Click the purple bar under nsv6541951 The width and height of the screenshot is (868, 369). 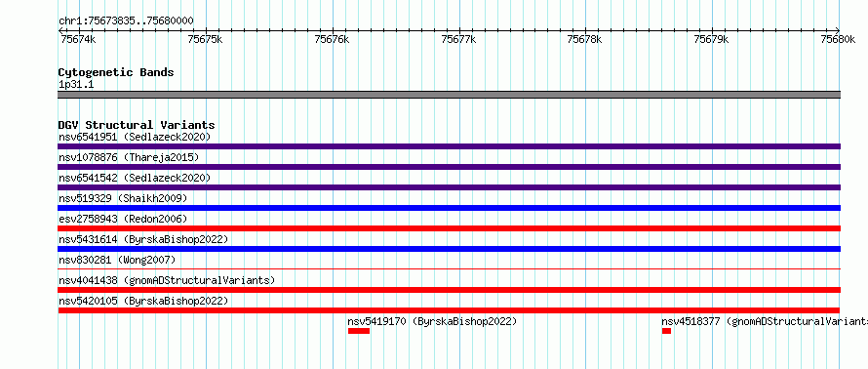450,146
